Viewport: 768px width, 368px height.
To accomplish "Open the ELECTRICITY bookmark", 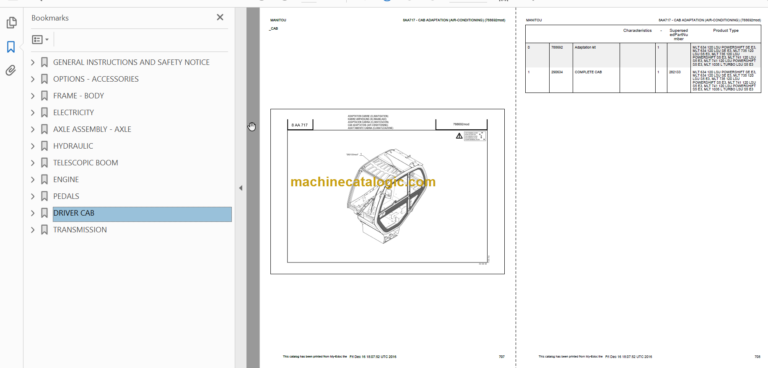I will pos(73,113).
